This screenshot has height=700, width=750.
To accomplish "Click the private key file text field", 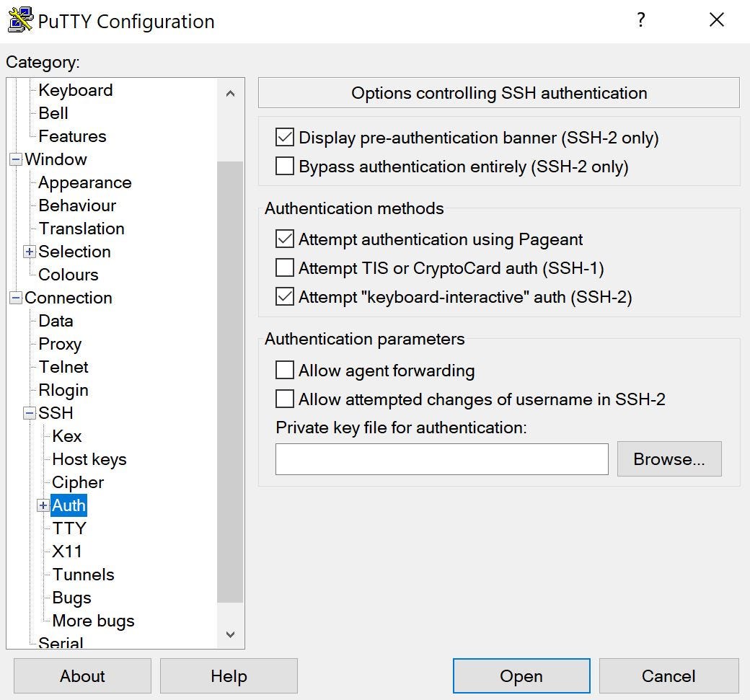I will coord(441,459).
